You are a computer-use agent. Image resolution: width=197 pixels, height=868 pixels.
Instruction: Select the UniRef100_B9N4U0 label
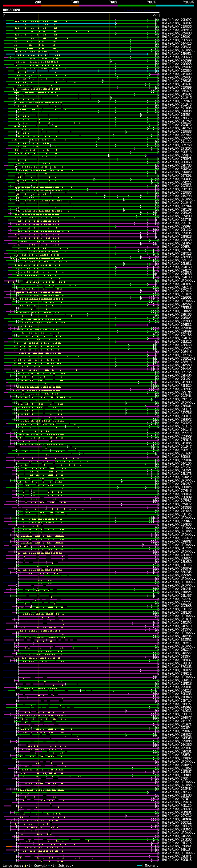(x=177, y=375)
